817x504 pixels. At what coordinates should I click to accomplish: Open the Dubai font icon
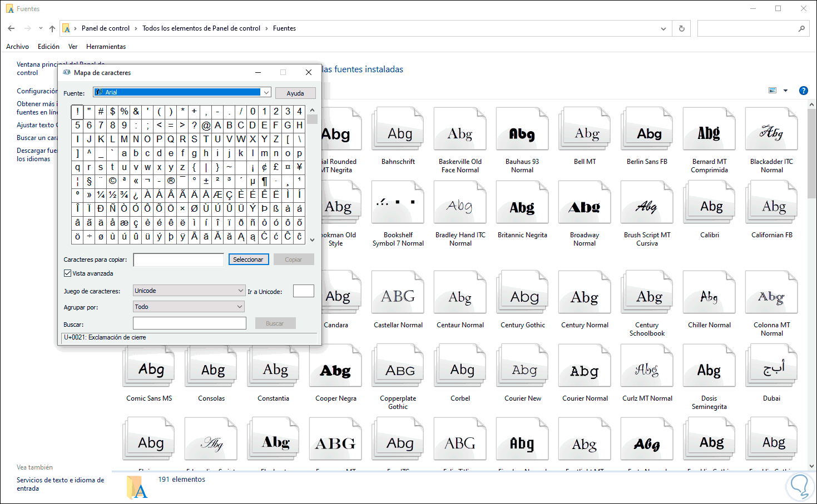point(771,370)
